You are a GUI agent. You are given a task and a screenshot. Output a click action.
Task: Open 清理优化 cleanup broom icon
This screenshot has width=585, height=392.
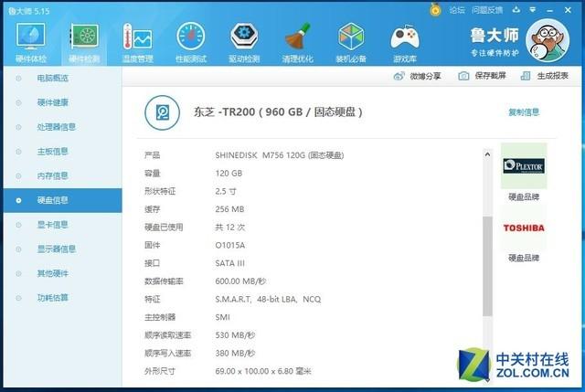click(x=298, y=37)
